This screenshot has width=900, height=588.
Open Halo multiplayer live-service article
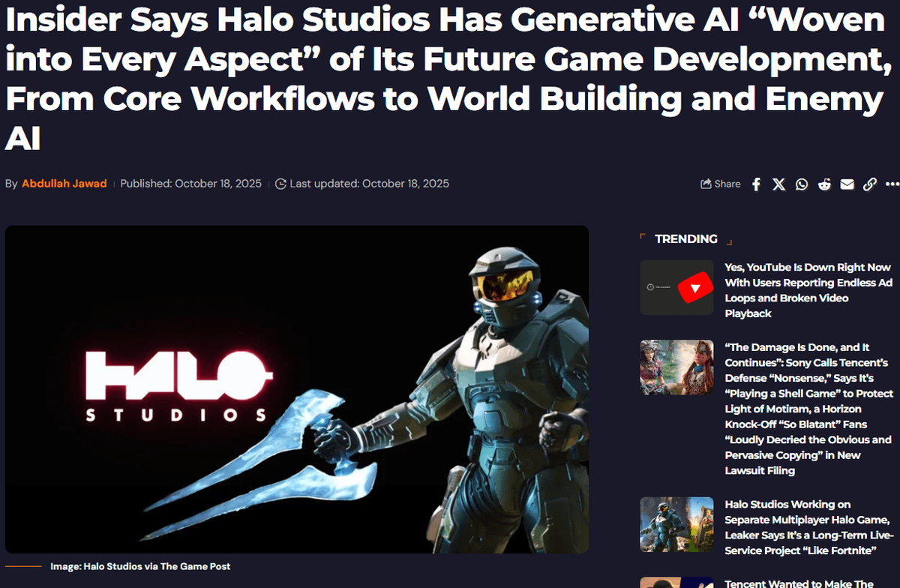click(807, 527)
